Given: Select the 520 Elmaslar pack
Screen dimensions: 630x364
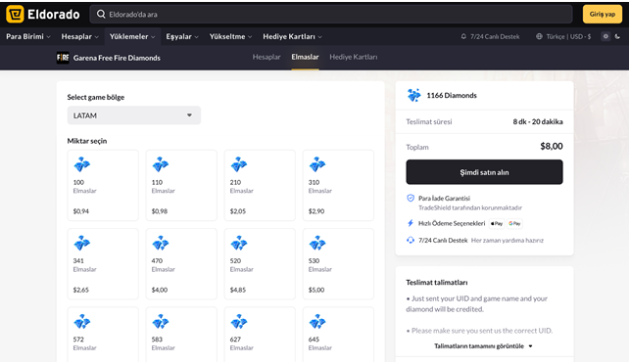Looking at the screenshot, I should tap(260, 264).
